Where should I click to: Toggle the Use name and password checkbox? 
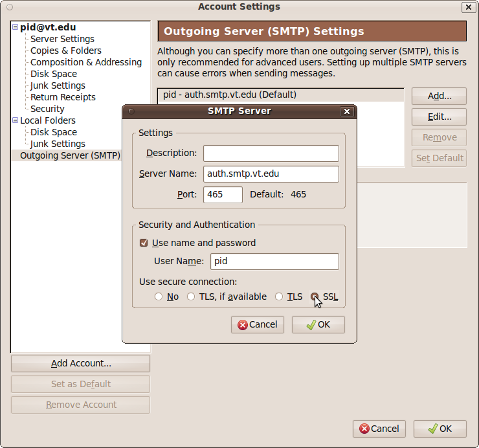[x=144, y=243]
